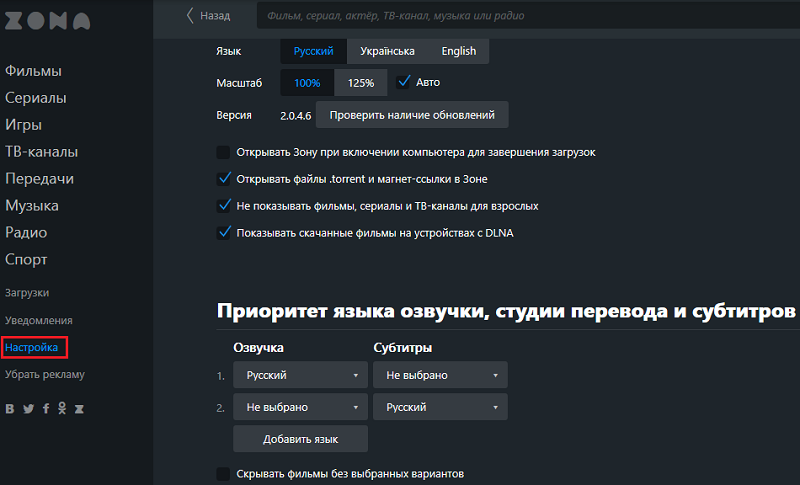Click the ZONA logo
This screenshot has height=485, width=800.
point(47,21)
